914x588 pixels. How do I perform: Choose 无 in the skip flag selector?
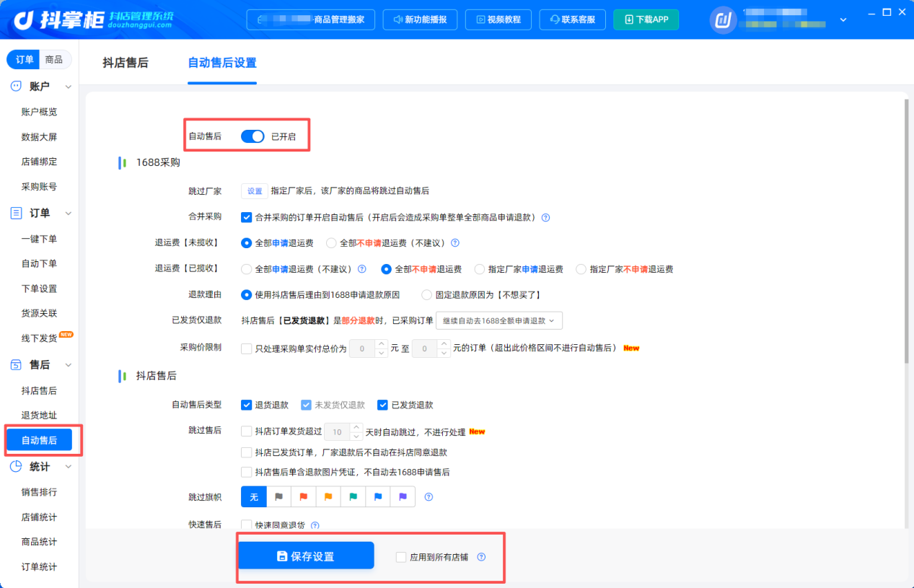point(254,497)
